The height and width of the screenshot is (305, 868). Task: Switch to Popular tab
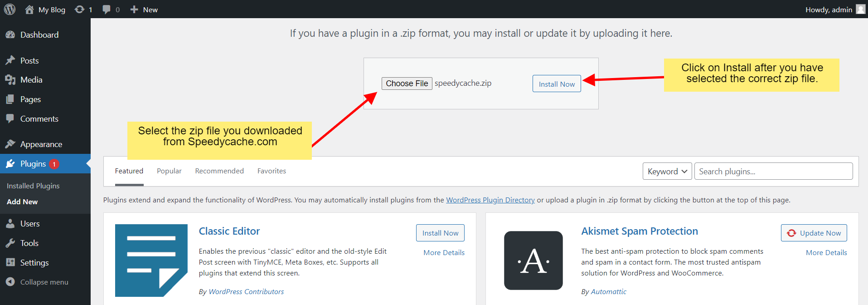click(169, 171)
